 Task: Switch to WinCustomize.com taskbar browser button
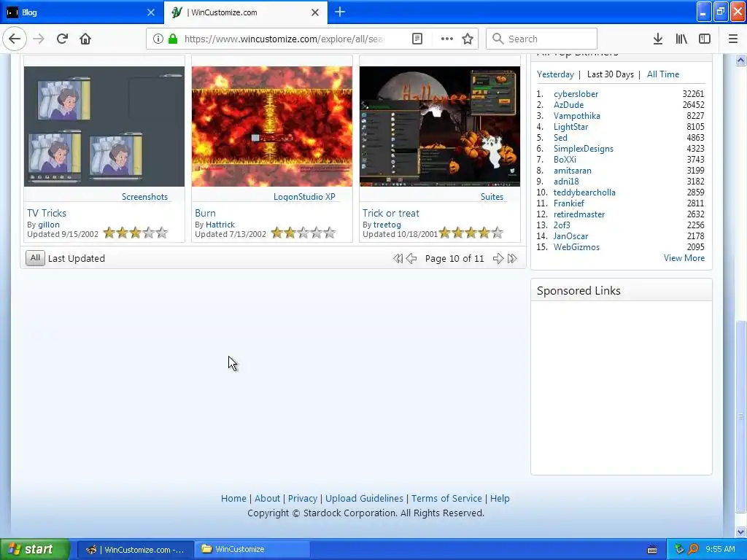point(135,550)
